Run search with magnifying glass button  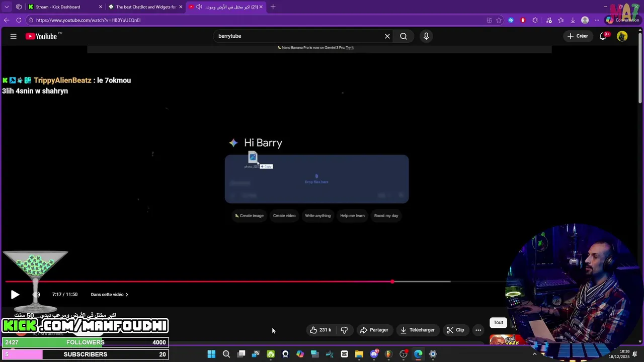click(x=404, y=36)
